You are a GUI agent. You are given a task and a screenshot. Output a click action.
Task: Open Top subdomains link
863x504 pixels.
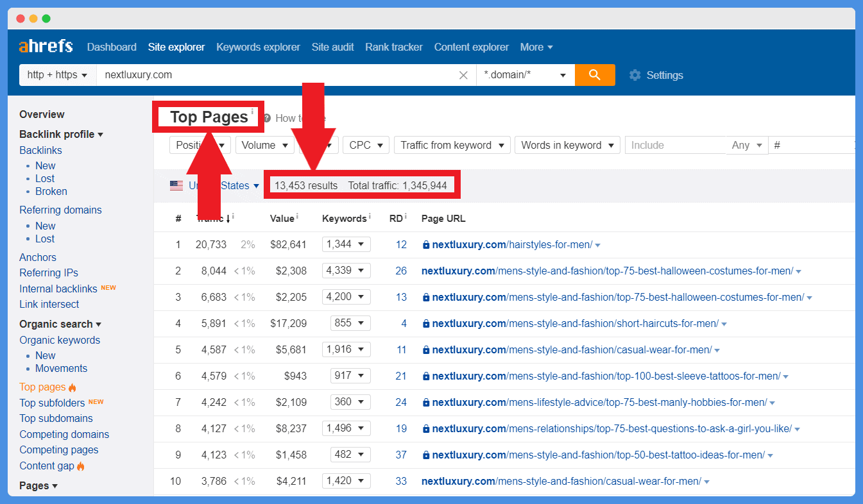pos(56,418)
